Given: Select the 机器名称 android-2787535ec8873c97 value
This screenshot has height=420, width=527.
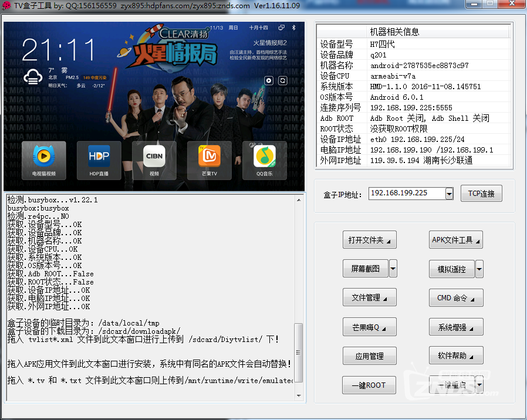Looking at the screenshot, I should pos(420,66).
